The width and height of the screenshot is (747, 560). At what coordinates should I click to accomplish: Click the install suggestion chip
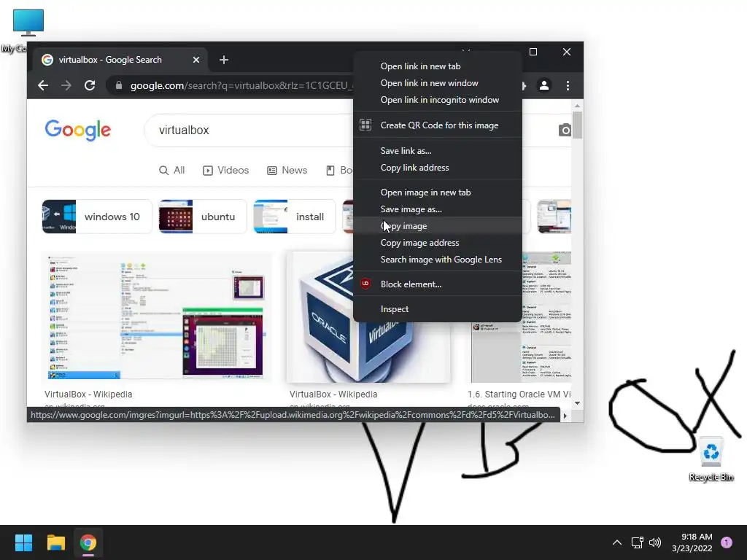[x=295, y=217]
